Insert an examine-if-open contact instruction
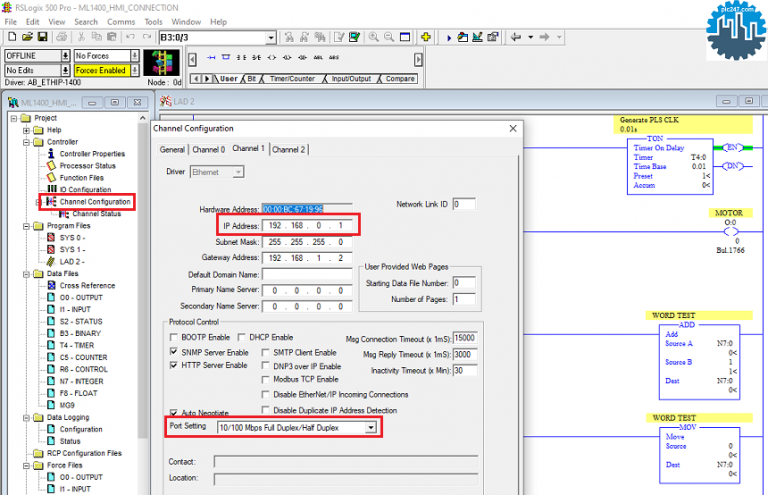This screenshot has width=768, height=495. click(x=256, y=57)
